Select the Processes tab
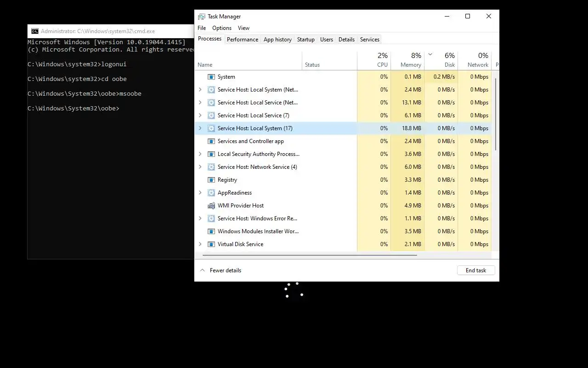 210,39
